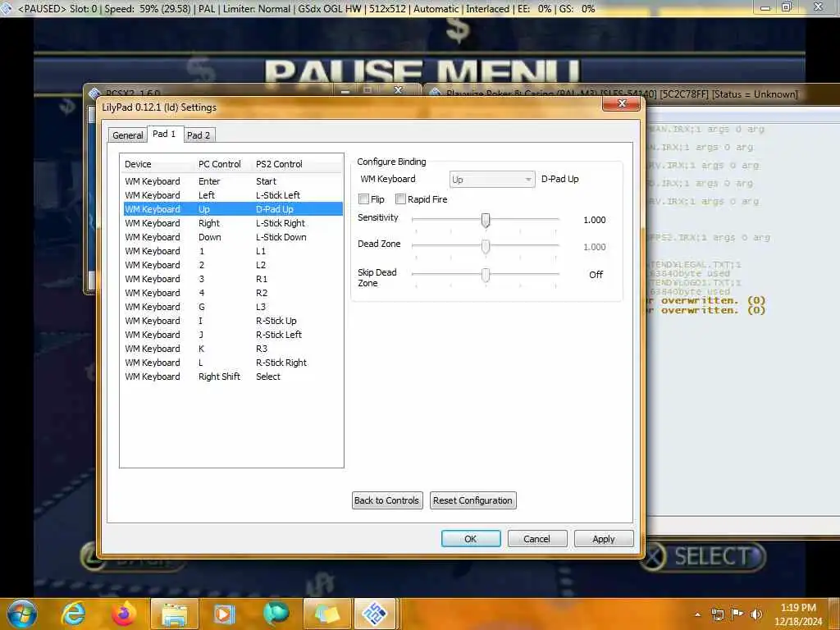
Task: Switch to the General tab
Action: (x=127, y=135)
